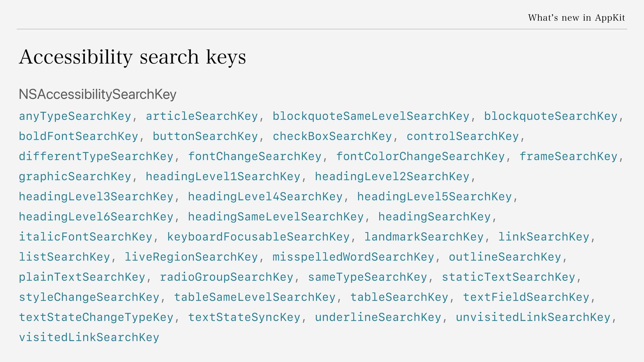
Task: Select the headingLevel4SearchKey link
Action: pyautogui.click(x=265, y=197)
